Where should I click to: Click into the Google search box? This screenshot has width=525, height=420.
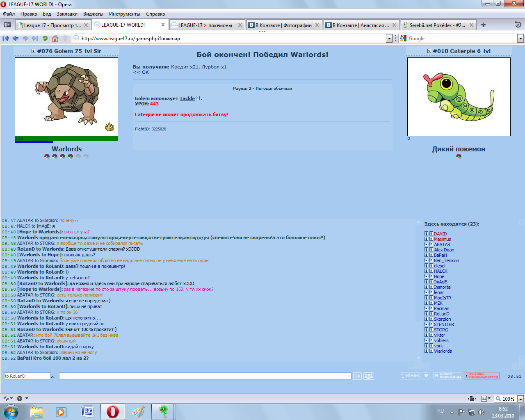coord(462,38)
